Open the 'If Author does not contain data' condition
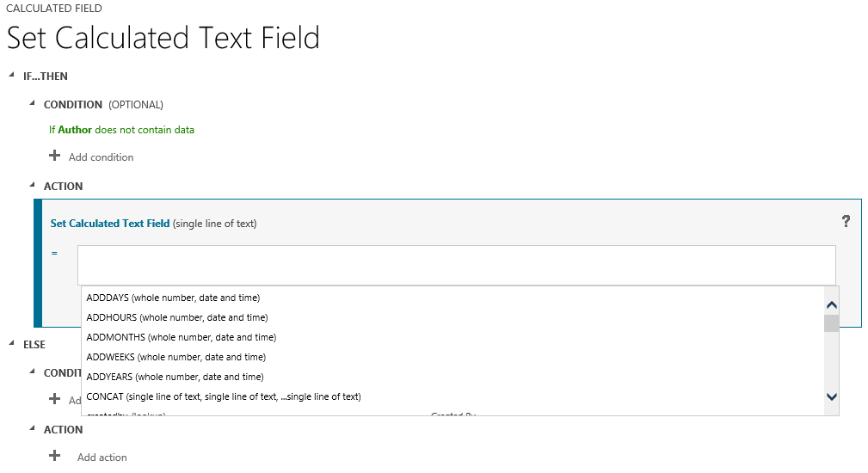 (x=121, y=130)
